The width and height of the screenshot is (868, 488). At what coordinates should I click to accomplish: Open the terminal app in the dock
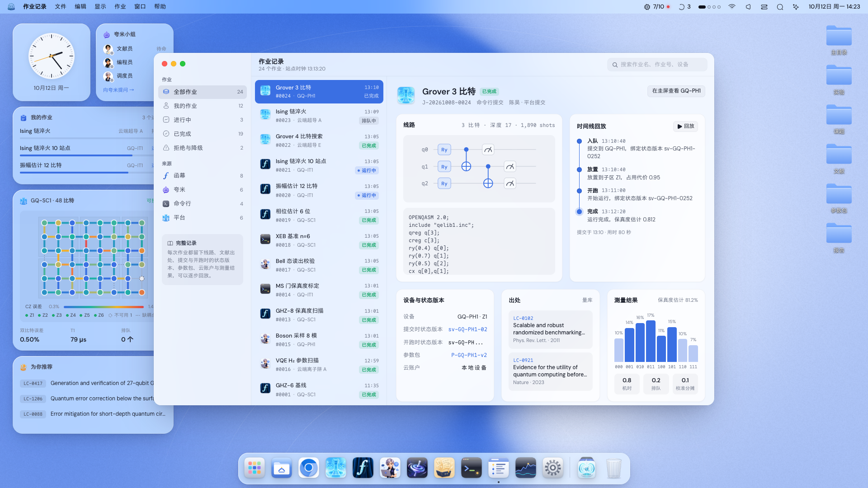pyautogui.click(x=471, y=468)
